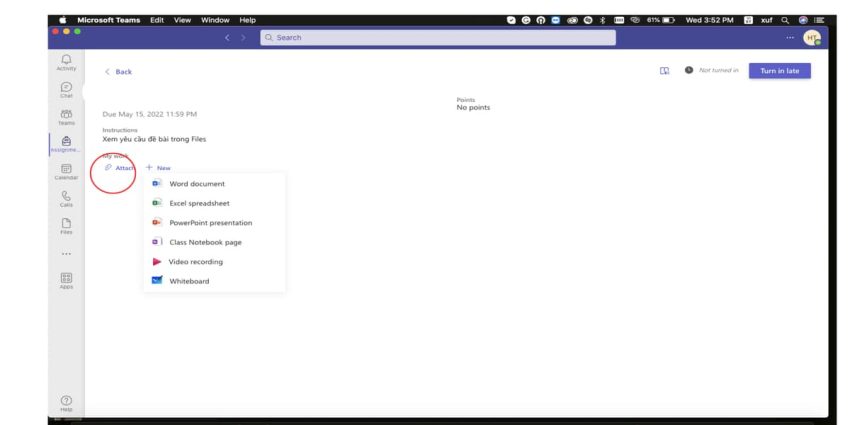Click the Attach link
The height and width of the screenshot is (425, 850).
click(120, 168)
